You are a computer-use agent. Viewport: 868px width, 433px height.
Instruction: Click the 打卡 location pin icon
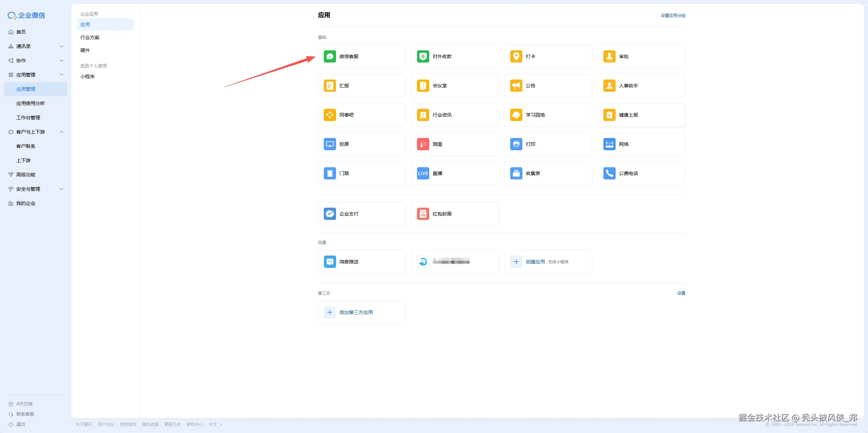click(516, 56)
